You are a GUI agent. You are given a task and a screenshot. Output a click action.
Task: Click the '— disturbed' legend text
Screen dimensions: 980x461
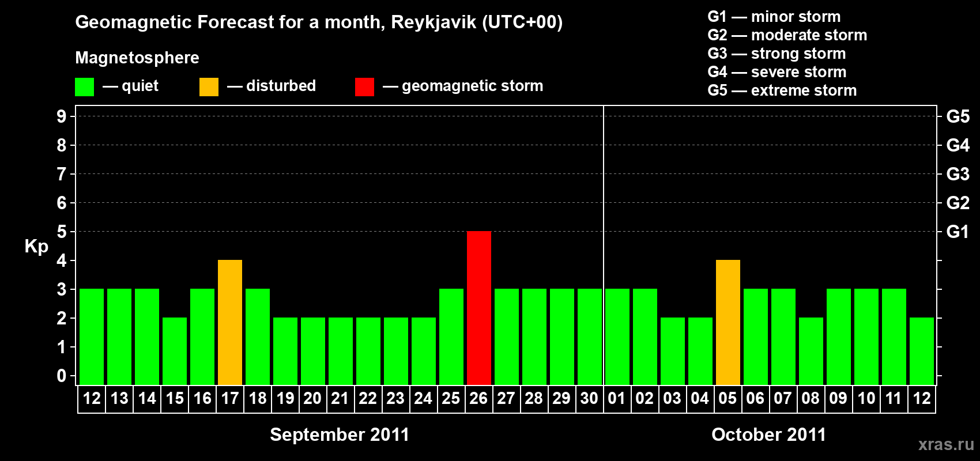tap(272, 86)
